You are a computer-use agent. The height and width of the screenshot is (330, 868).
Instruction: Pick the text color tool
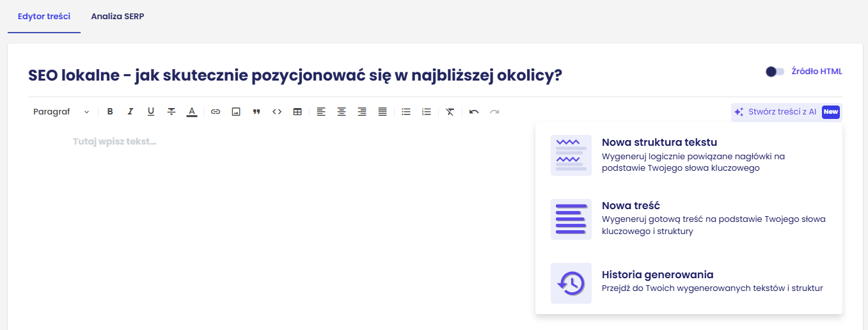point(192,112)
